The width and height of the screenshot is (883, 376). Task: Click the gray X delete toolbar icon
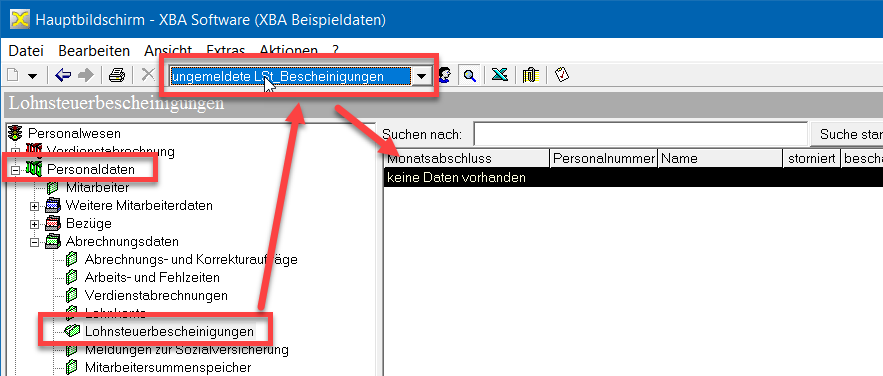point(148,74)
